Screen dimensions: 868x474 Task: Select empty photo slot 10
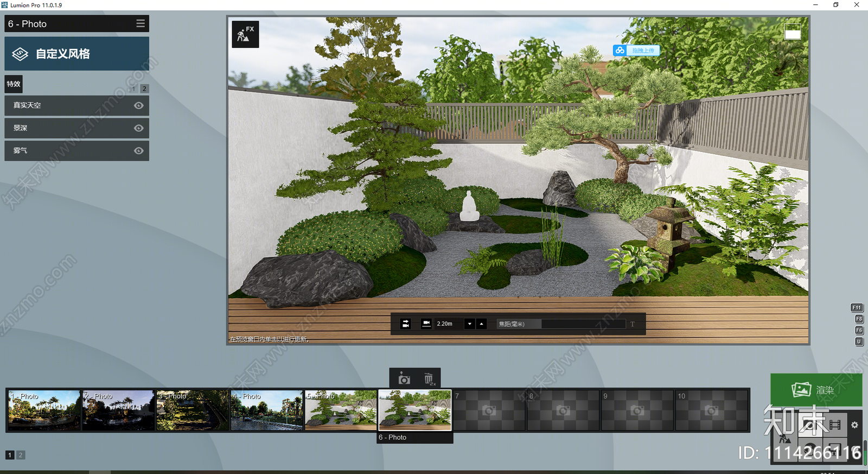711,410
